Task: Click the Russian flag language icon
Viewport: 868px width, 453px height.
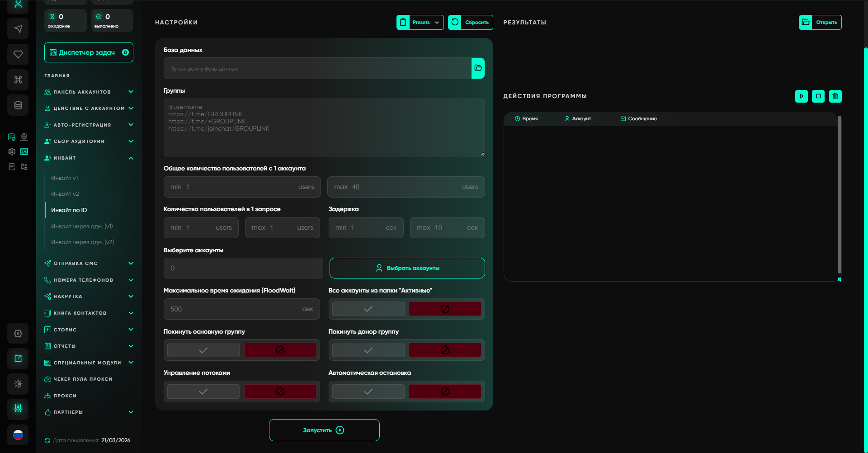Action: click(18, 435)
